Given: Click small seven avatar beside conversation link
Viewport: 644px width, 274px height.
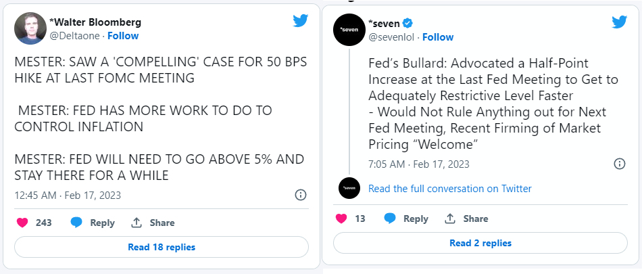Looking at the screenshot, I should 349,189.
